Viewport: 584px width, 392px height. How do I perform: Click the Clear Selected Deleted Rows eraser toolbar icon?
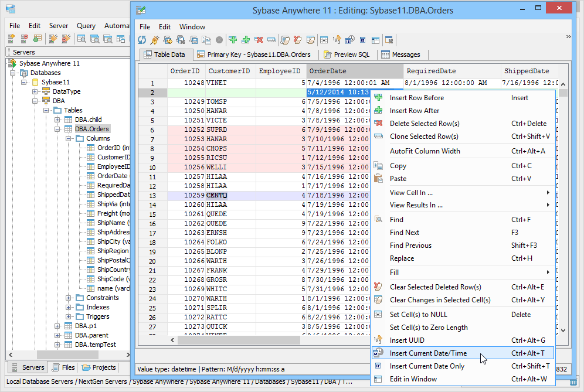click(x=298, y=40)
